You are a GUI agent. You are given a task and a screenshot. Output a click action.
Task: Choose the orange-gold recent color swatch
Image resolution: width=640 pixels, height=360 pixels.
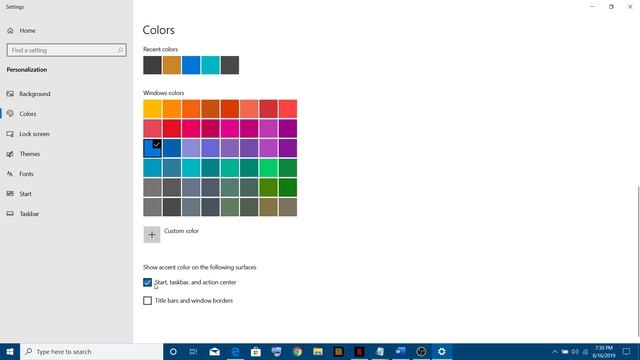pos(172,65)
